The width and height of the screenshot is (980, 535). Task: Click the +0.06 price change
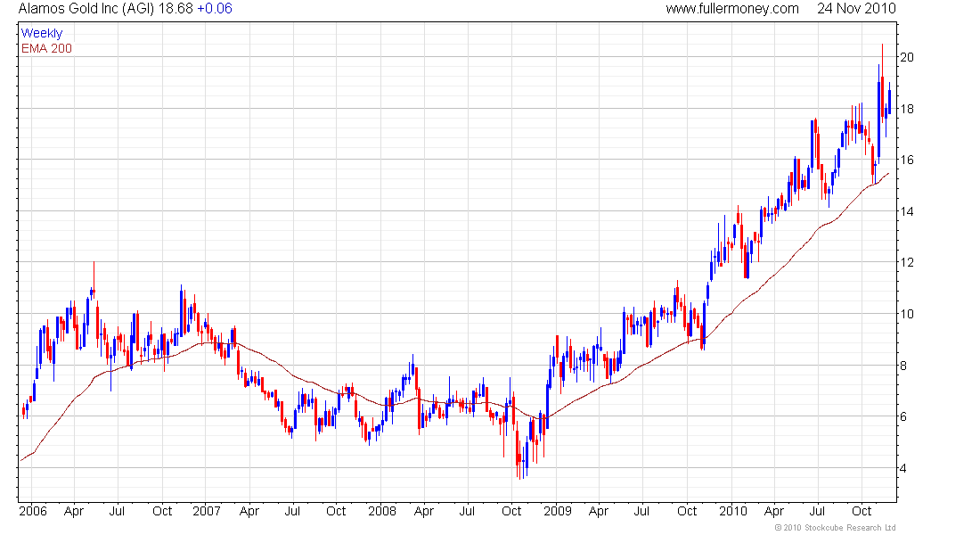[x=215, y=9]
